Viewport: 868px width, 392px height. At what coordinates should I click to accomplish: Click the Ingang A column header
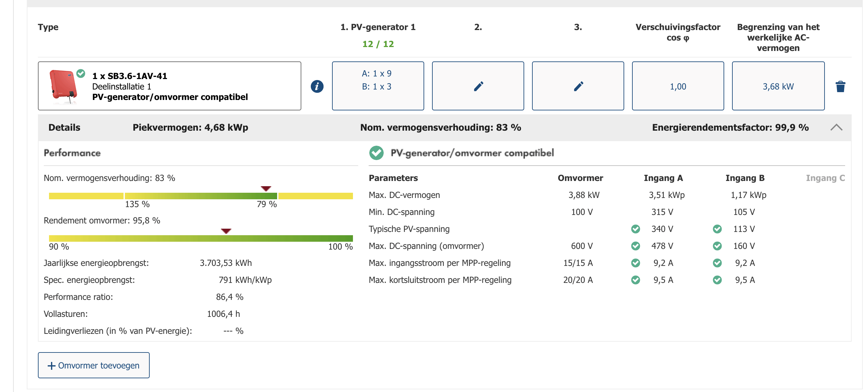point(663,178)
